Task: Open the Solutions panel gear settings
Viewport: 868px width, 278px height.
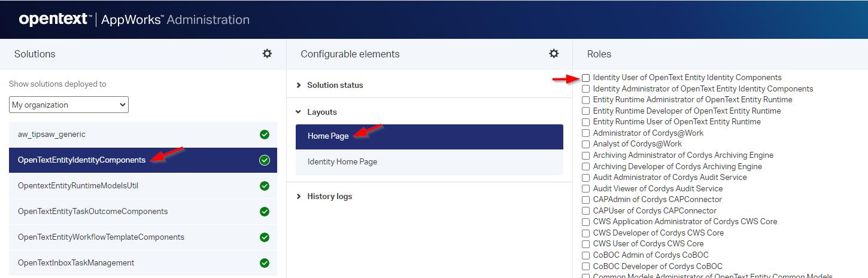Action: coord(267,54)
